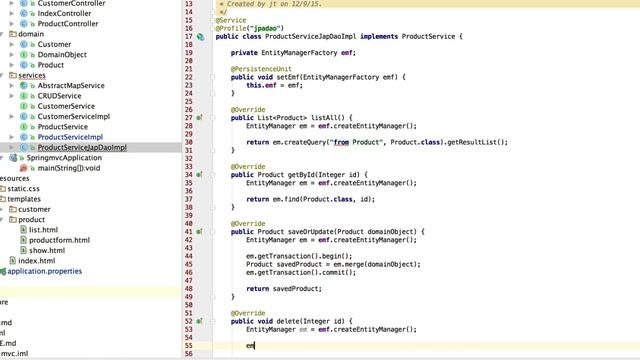Collapse the getById method fold marker on line 34

pyautogui.click(x=212, y=175)
